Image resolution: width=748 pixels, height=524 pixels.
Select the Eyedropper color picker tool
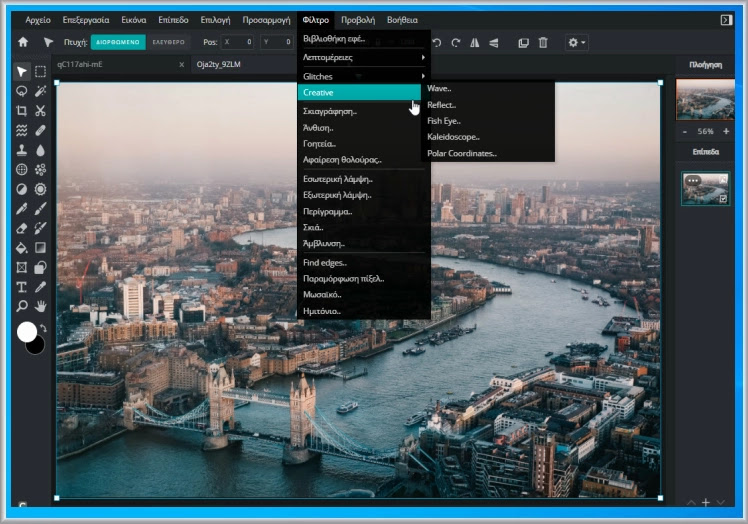tap(41, 287)
